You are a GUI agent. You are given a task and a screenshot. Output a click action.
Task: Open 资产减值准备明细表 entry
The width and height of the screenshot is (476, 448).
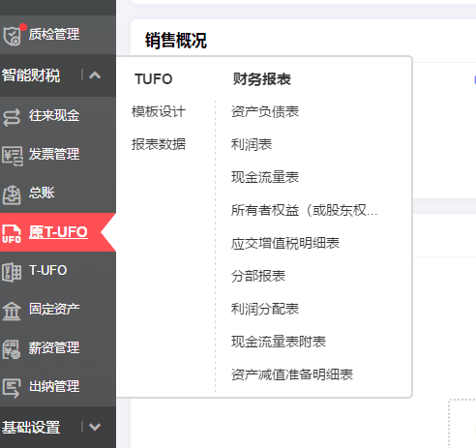coord(292,374)
